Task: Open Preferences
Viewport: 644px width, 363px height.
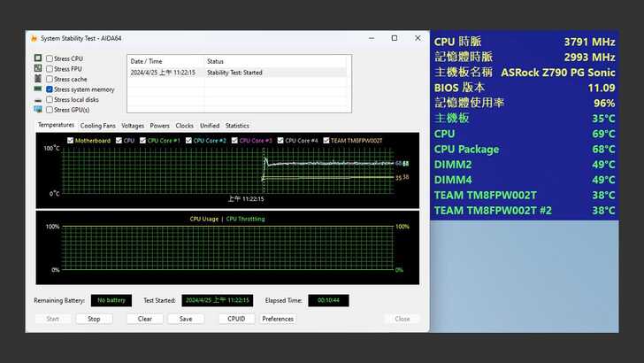Action: coord(278,319)
